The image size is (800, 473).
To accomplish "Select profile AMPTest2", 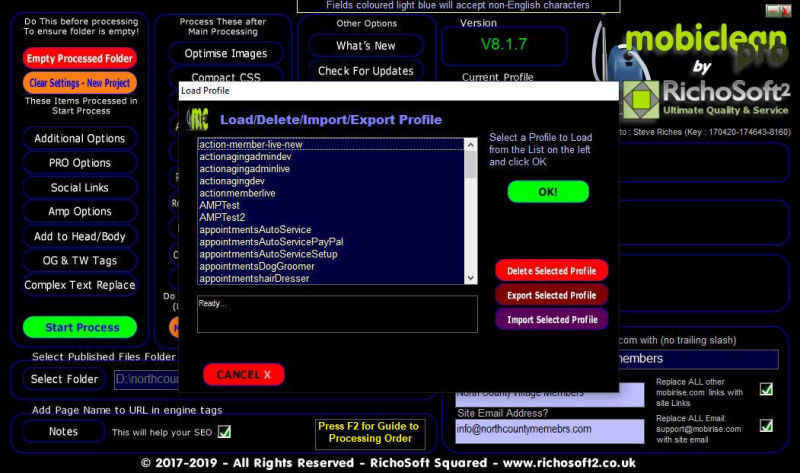I will pos(331,217).
